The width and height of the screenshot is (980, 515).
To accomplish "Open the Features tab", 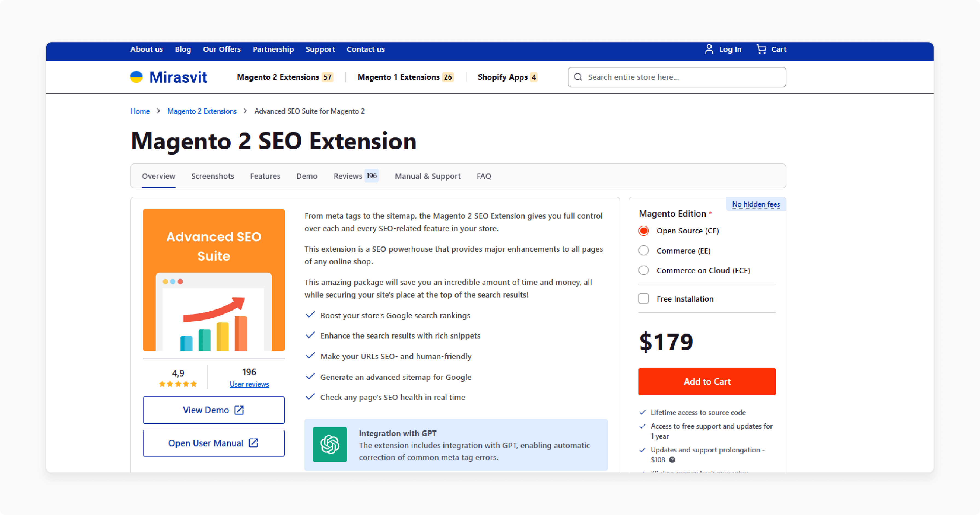I will click(265, 176).
